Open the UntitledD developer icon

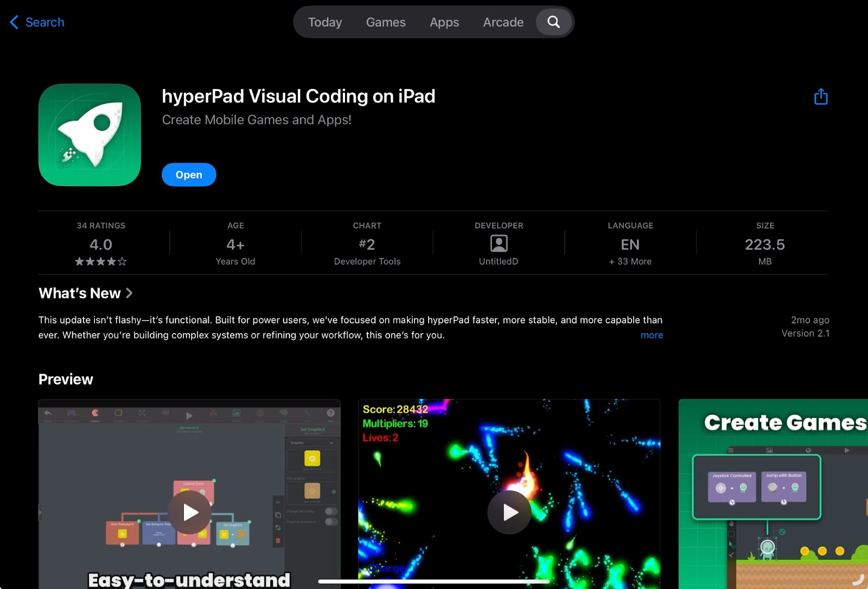499,244
